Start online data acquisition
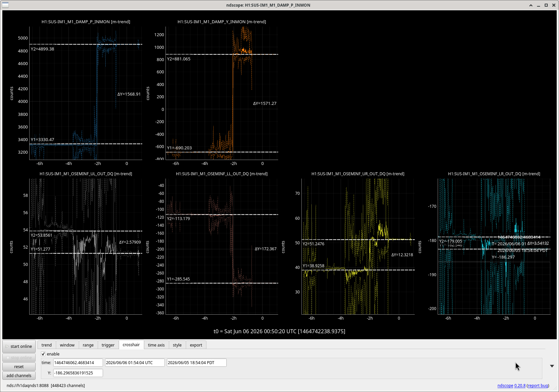 tap(19, 346)
